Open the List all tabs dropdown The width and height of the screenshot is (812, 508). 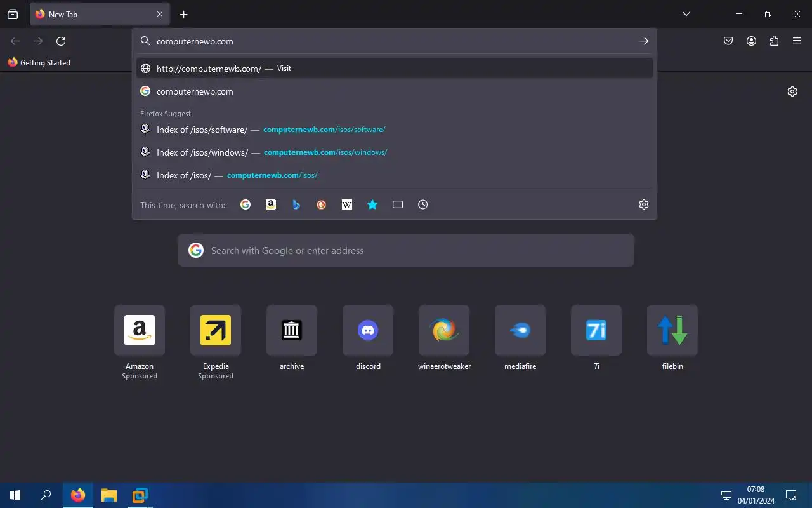(686, 14)
